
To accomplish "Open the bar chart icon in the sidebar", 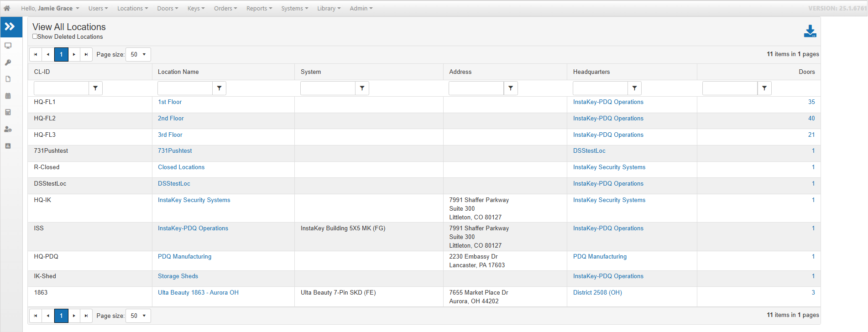I will pos(8,146).
